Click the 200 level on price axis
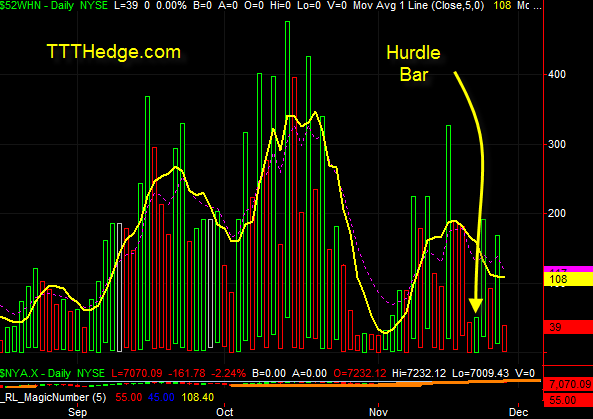Image resolution: width=593 pixels, height=419 pixels. pos(557,213)
